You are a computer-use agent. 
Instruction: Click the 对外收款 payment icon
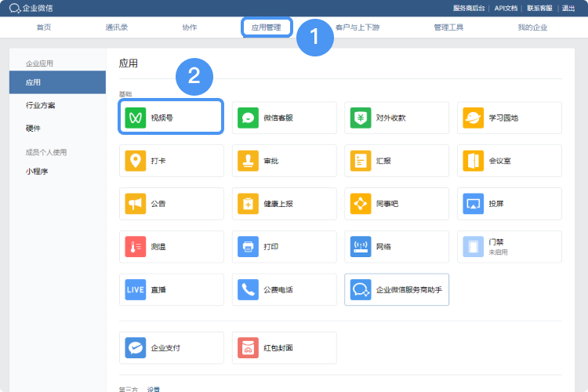(x=361, y=118)
